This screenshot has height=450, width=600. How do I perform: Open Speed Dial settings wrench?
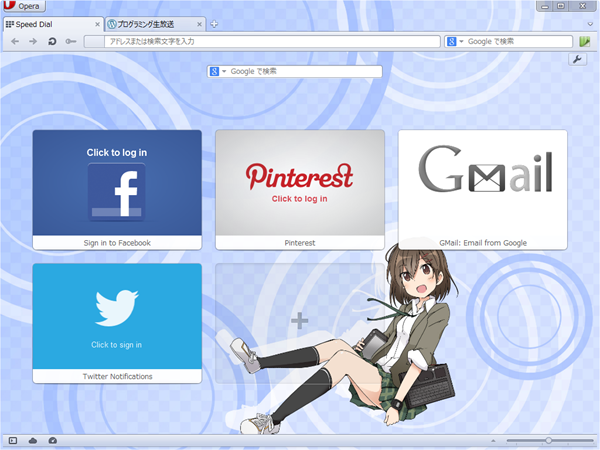point(577,59)
